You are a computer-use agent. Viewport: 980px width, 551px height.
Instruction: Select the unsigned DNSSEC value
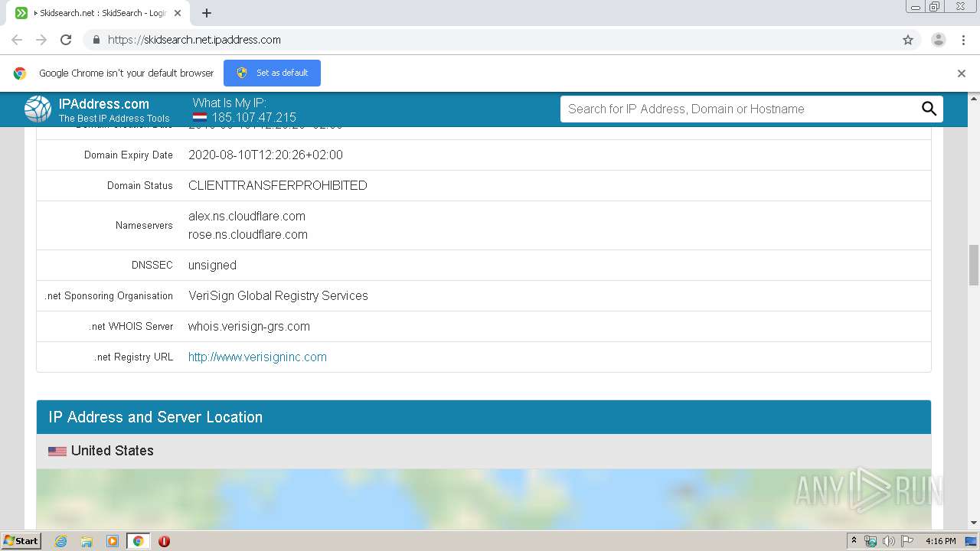pos(212,265)
